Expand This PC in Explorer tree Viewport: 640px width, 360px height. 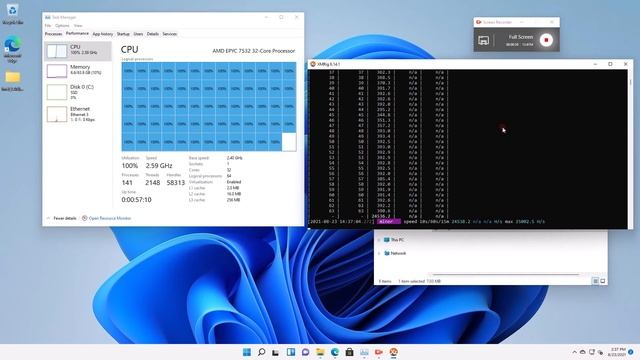(x=379, y=240)
